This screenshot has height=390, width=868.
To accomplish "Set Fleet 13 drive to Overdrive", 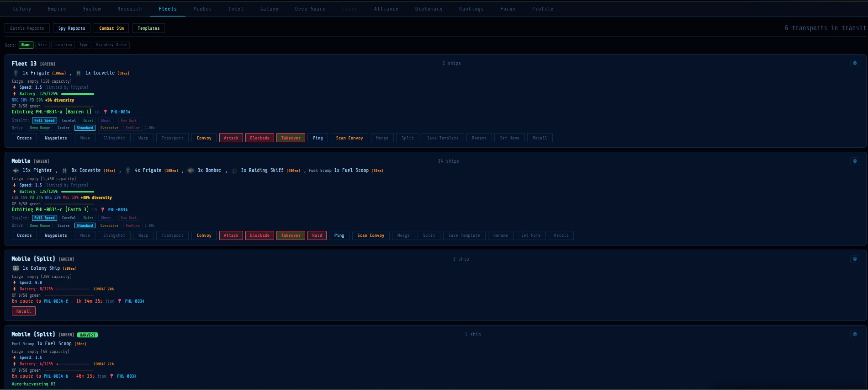I will 109,128.
